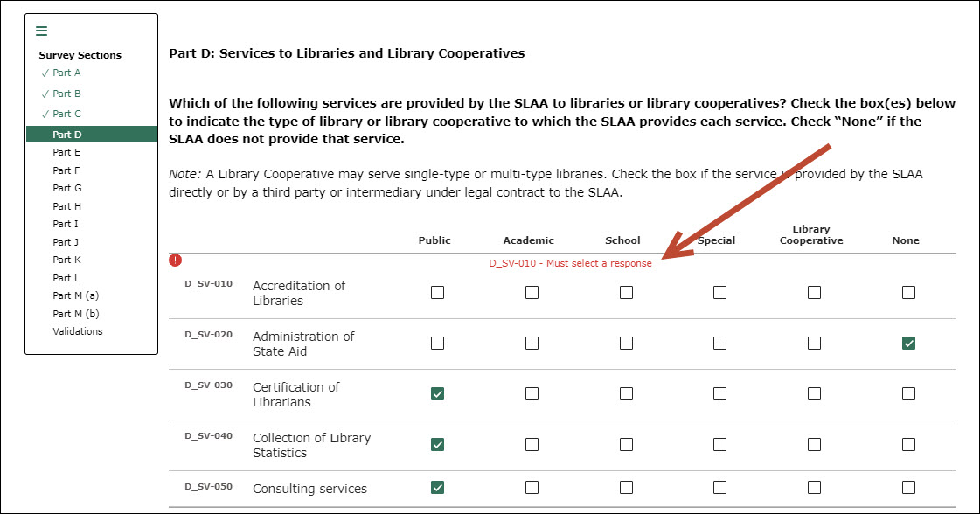Open Part B survey section
Screen dimensions: 980x514
tap(66, 94)
